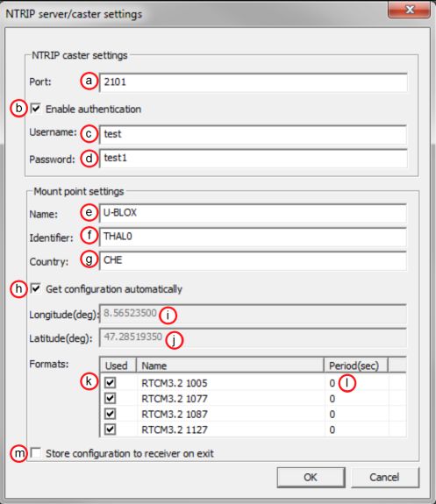Dismiss dialog with the Cancel button
436x504 pixels.
point(385,478)
